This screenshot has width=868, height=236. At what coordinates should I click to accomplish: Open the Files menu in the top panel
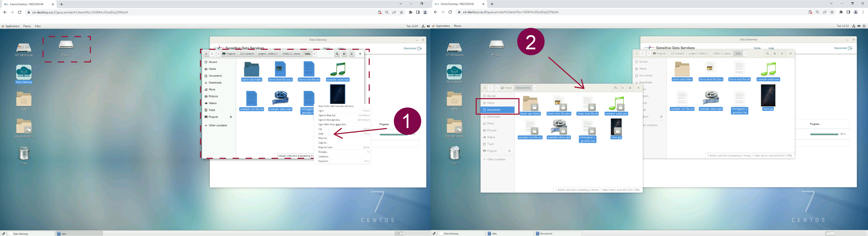(38, 26)
